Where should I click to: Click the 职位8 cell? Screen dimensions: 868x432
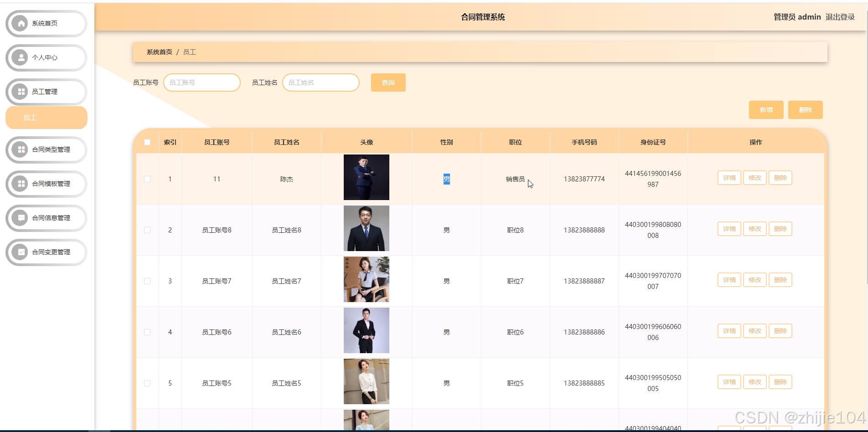515,230
